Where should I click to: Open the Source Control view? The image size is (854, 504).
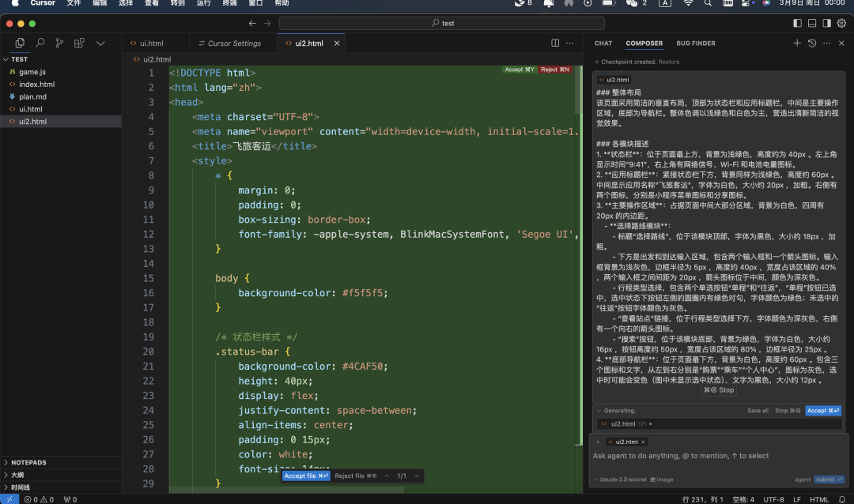59,43
